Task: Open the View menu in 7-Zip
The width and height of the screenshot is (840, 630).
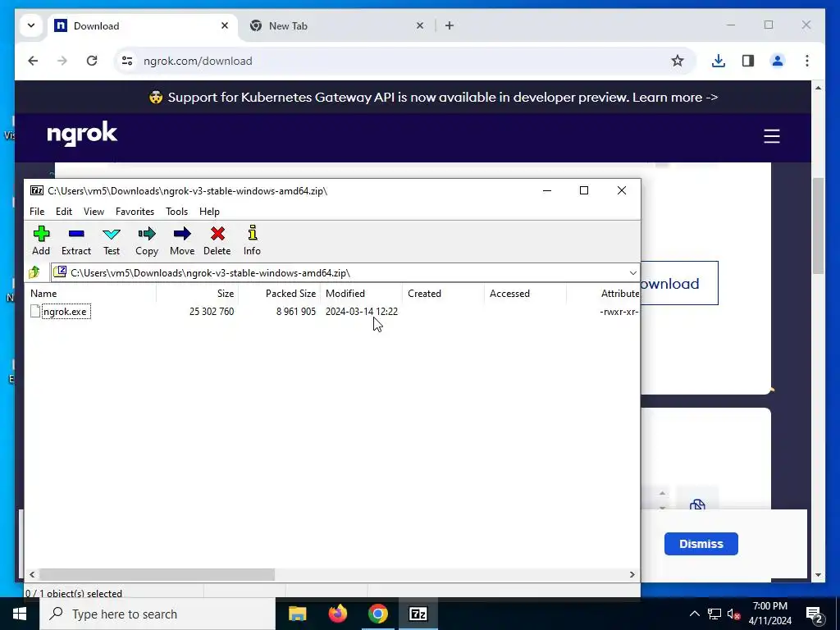Action: pyautogui.click(x=94, y=212)
